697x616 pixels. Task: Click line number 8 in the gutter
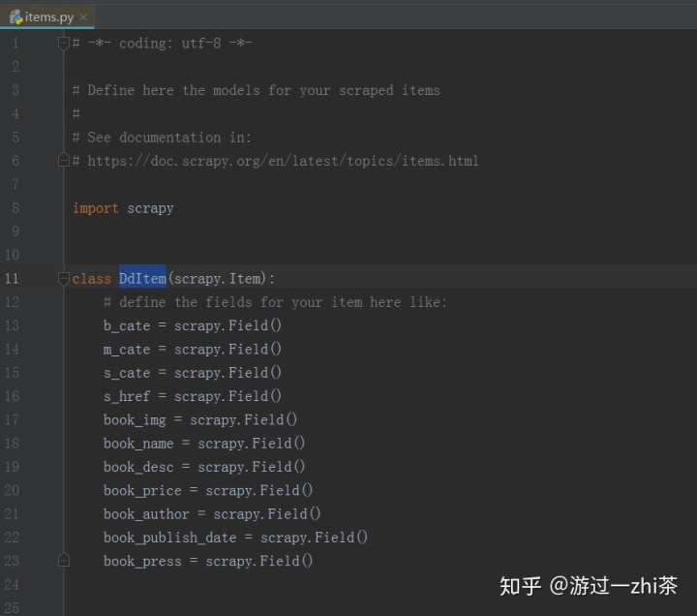click(x=15, y=208)
